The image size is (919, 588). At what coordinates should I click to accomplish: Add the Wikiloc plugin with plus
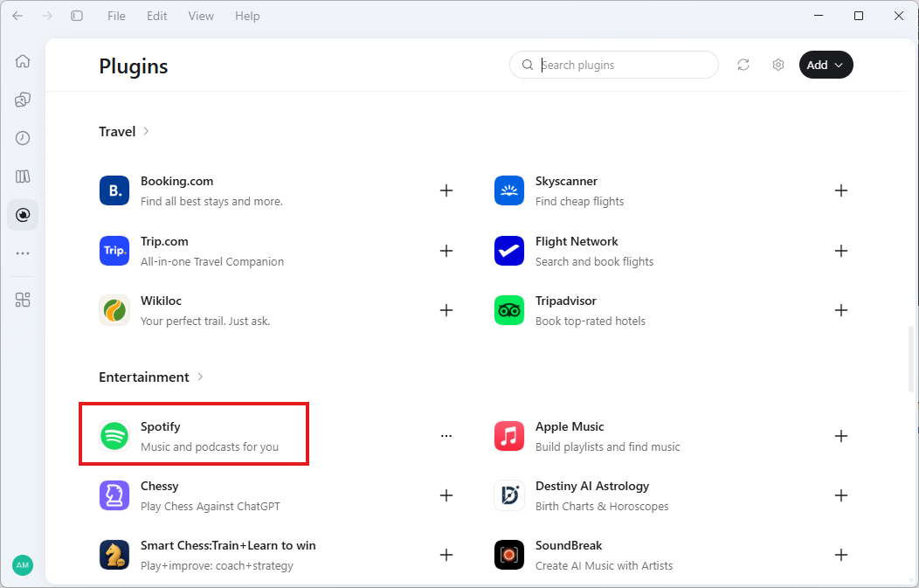(446, 310)
